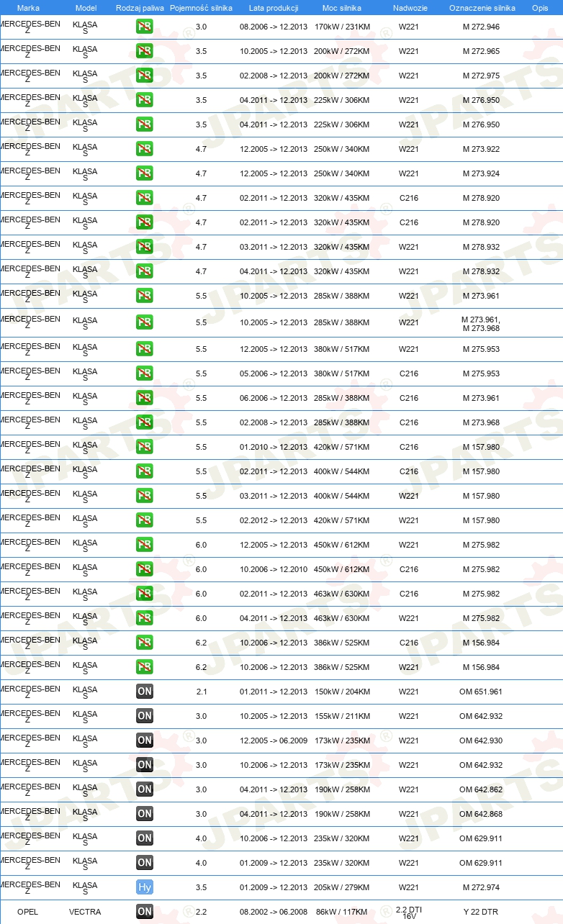Screen dimensions: 563x924
Task: Click the Hy hybrid icon for M 272.974
Action: [x=145, y=887]
